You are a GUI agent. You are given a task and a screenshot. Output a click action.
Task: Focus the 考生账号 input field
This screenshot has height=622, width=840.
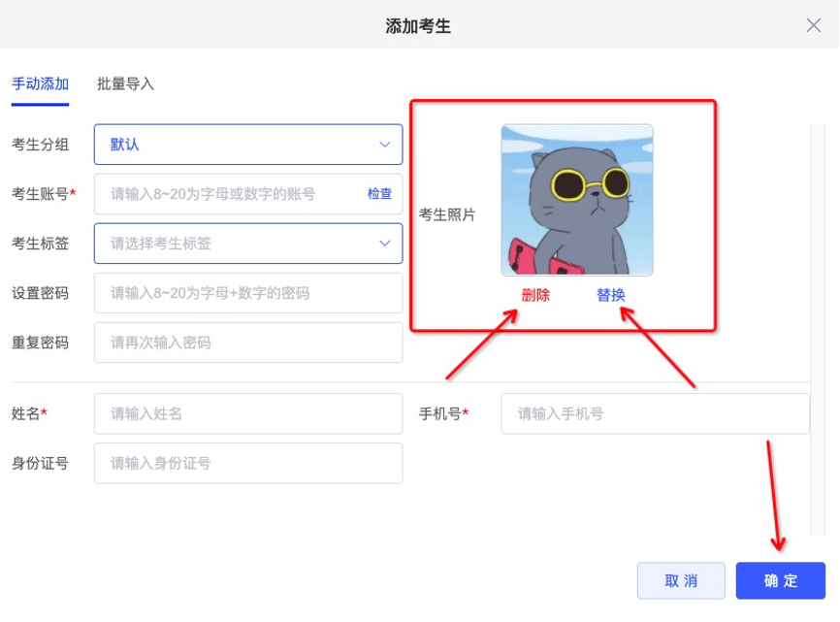click(x=248, y=194)
